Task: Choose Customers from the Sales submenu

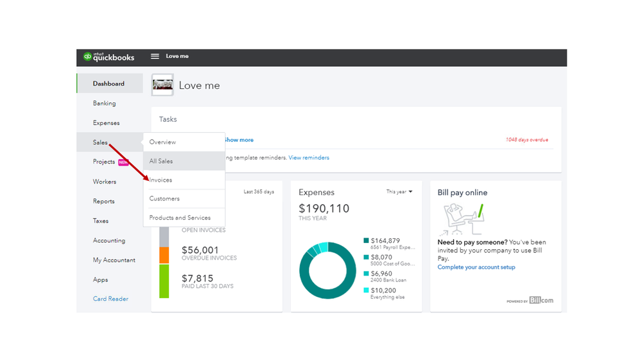Action: click(x=184, y=198)
